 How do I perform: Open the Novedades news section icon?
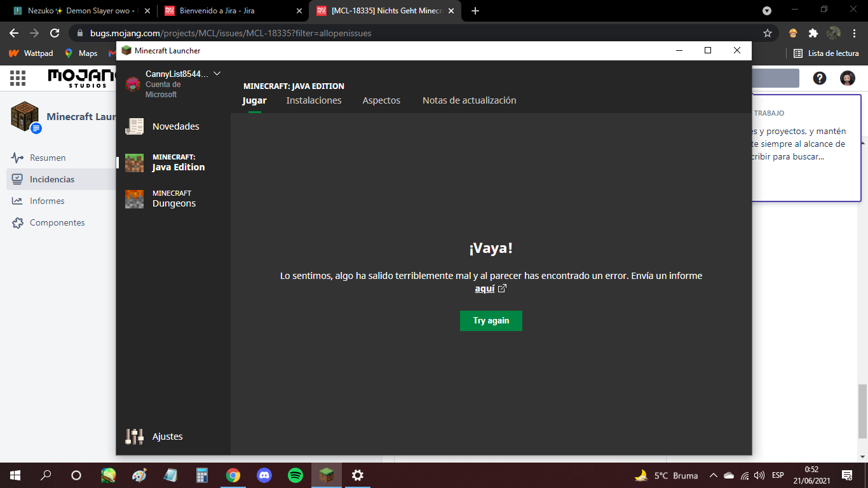[x=134, y=126]
